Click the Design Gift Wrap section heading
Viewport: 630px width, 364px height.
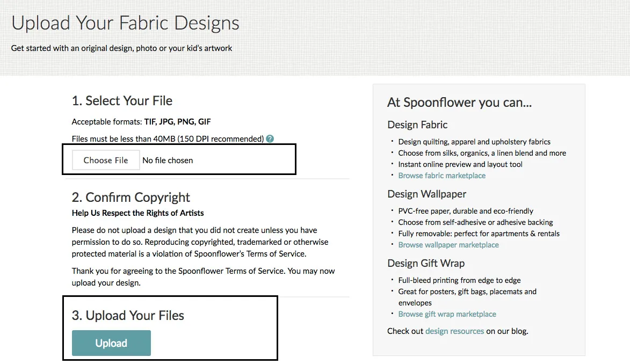coord(426,263)
